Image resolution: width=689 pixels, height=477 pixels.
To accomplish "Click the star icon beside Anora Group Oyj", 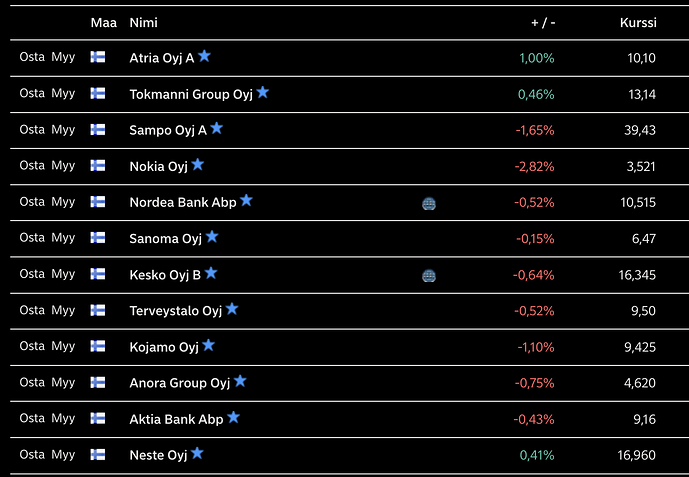I will click(240, 381).
